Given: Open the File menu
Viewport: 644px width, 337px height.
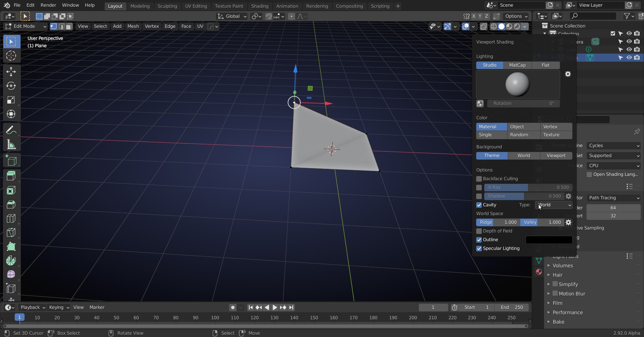Looking at the screenshot, I should click(17, 5).
